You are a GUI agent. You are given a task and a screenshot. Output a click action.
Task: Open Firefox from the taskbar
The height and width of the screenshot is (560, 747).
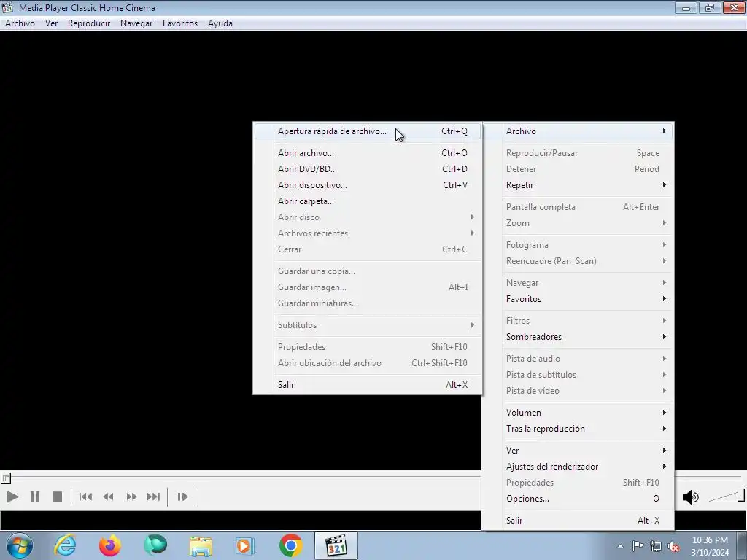[x=109, y=545]
